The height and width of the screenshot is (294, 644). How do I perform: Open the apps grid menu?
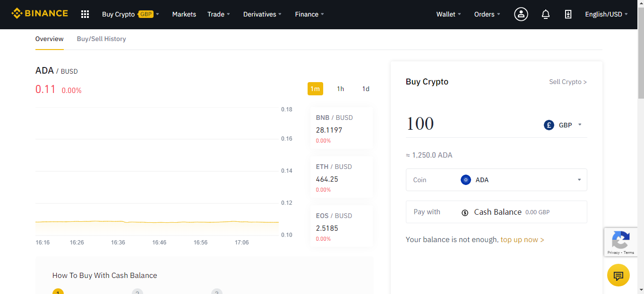tap(85, 14)
